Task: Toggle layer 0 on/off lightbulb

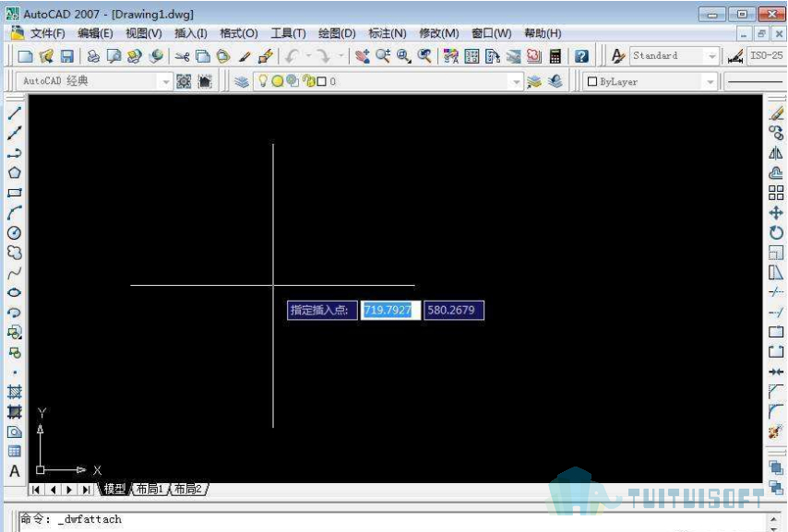Action: click(x=262, y=81)
